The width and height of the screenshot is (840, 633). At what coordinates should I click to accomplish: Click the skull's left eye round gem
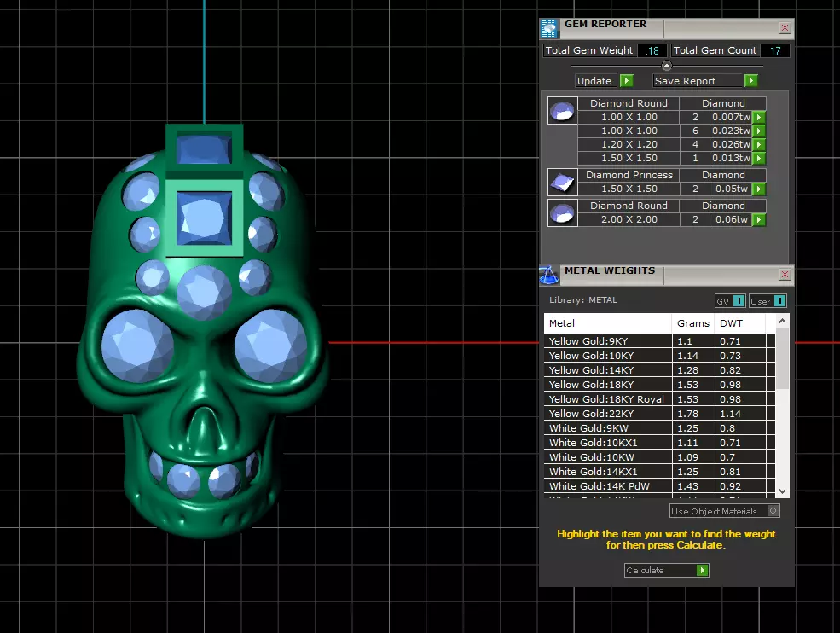pyautogui.click(x=137, y=346)
